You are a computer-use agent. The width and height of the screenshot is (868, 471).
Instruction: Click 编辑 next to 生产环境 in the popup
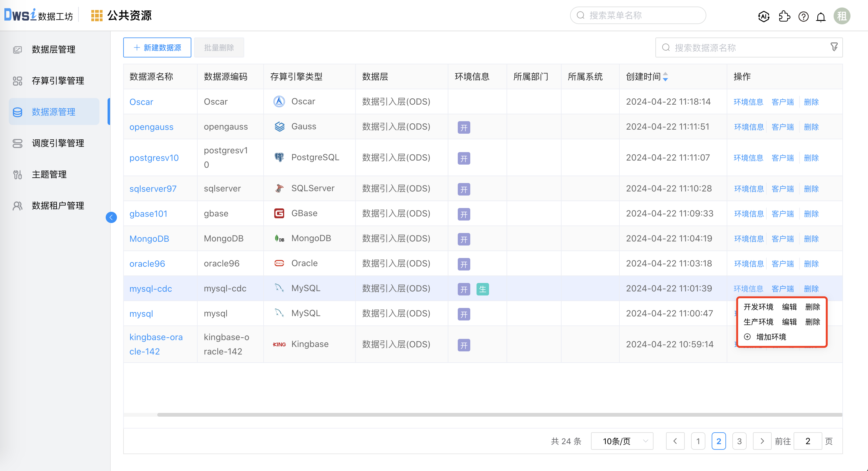pos(790,322)
